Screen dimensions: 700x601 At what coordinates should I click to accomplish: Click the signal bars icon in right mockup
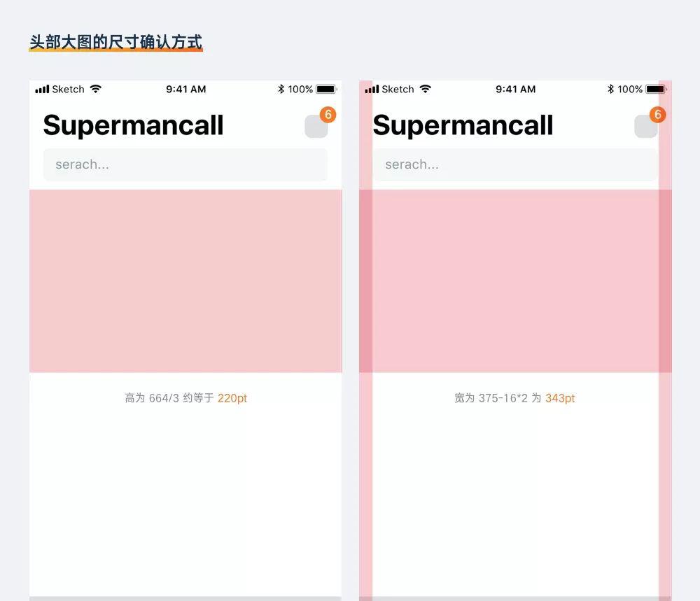coord(372,90)
